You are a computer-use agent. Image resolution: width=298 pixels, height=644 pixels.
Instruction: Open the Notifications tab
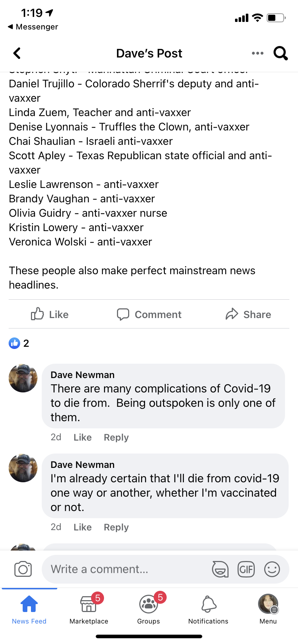point(208,609)
